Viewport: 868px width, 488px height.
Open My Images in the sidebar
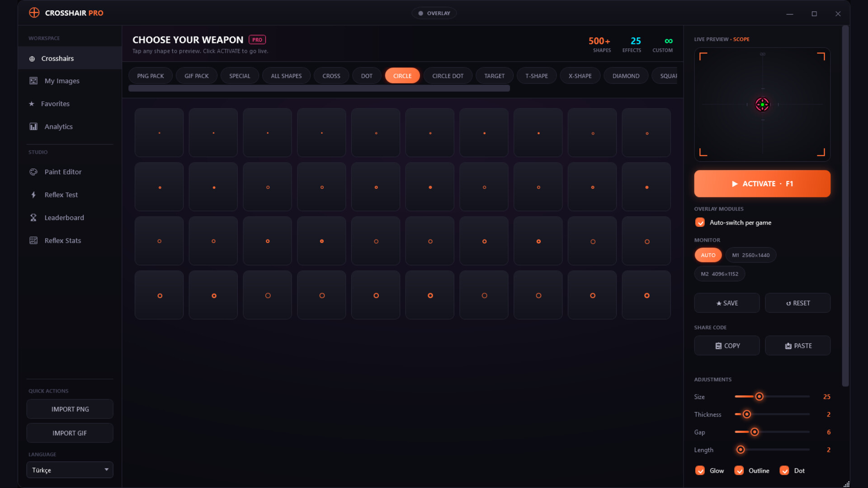[x=70, y=81]
